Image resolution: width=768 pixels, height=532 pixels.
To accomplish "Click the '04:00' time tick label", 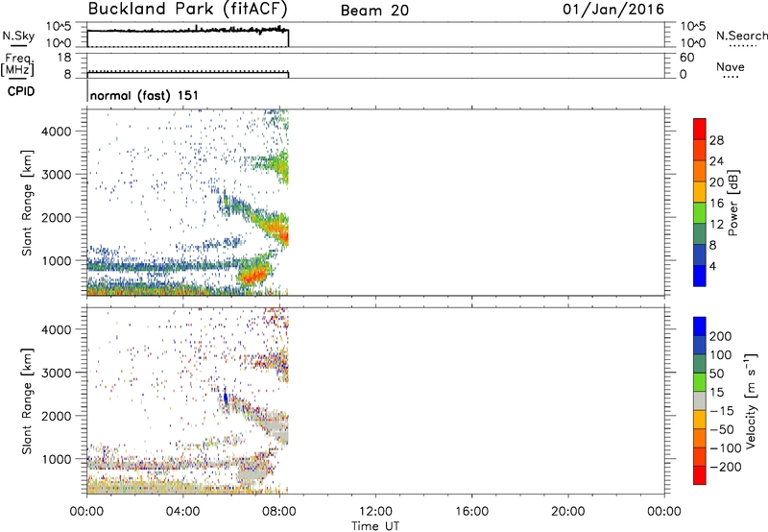I will (183, 512).
